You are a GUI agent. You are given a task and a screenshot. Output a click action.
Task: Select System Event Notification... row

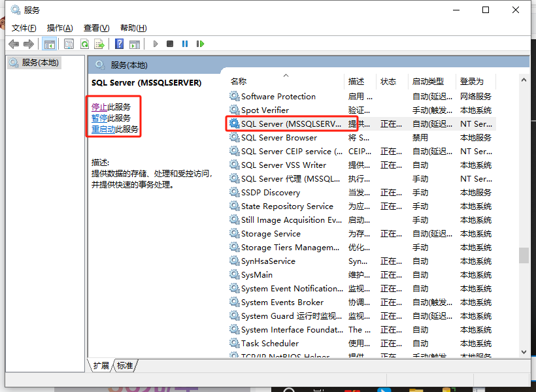pos(361,288)
